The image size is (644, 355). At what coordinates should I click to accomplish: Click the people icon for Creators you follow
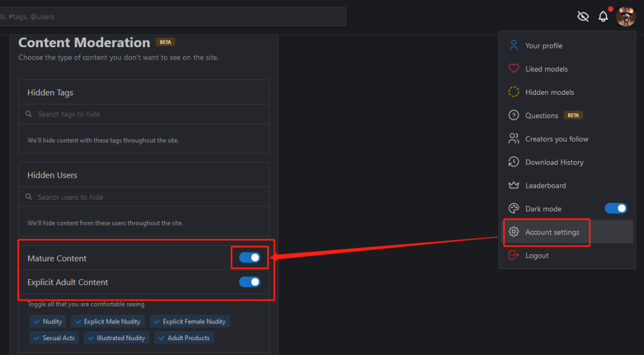tap(513, 139)
